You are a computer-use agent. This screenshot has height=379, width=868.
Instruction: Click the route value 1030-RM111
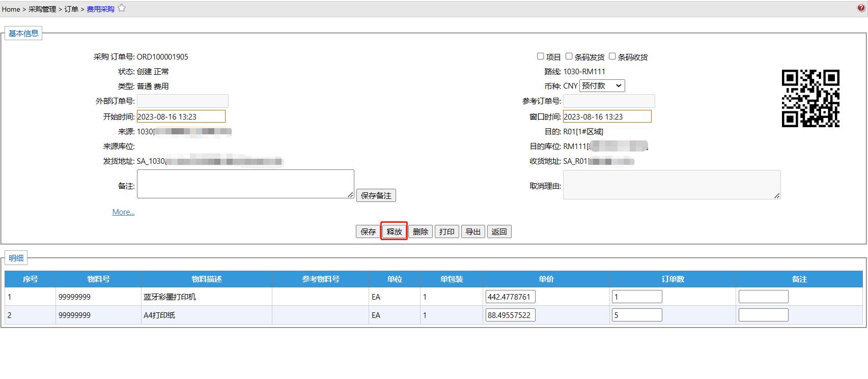[584, 71]
